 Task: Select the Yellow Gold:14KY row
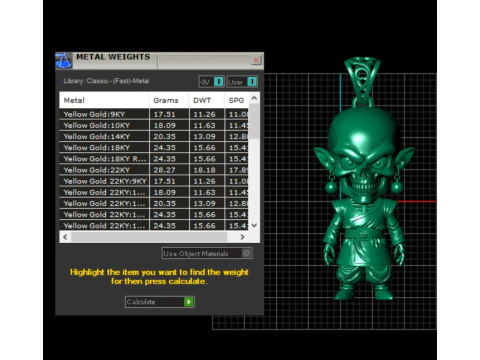coord(154,136)
